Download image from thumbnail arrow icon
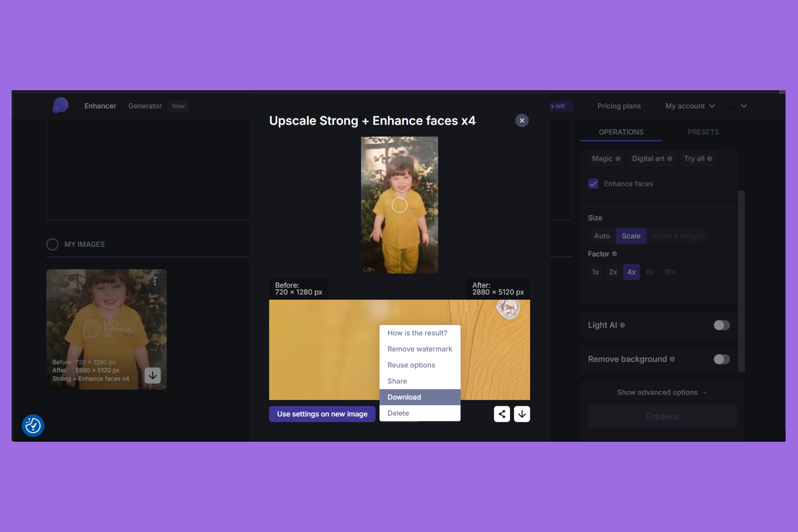This screenshot has width=798, height=532. (153, 375)
